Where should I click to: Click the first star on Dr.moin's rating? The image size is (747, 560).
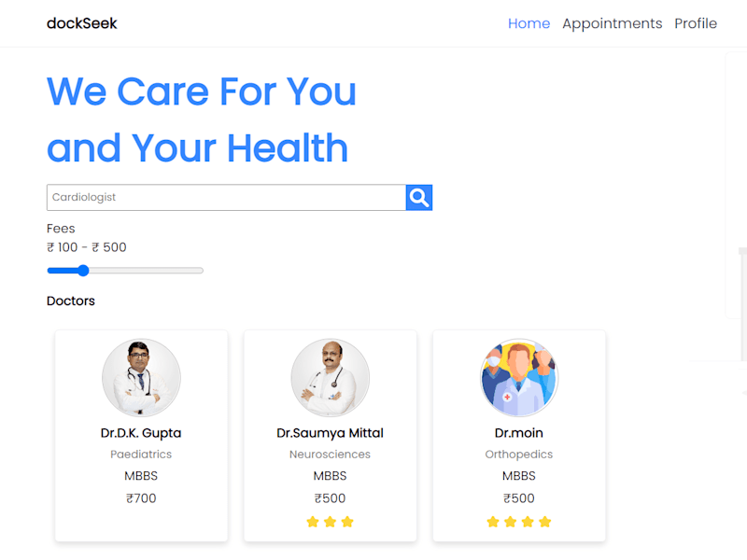click(493, 522)
